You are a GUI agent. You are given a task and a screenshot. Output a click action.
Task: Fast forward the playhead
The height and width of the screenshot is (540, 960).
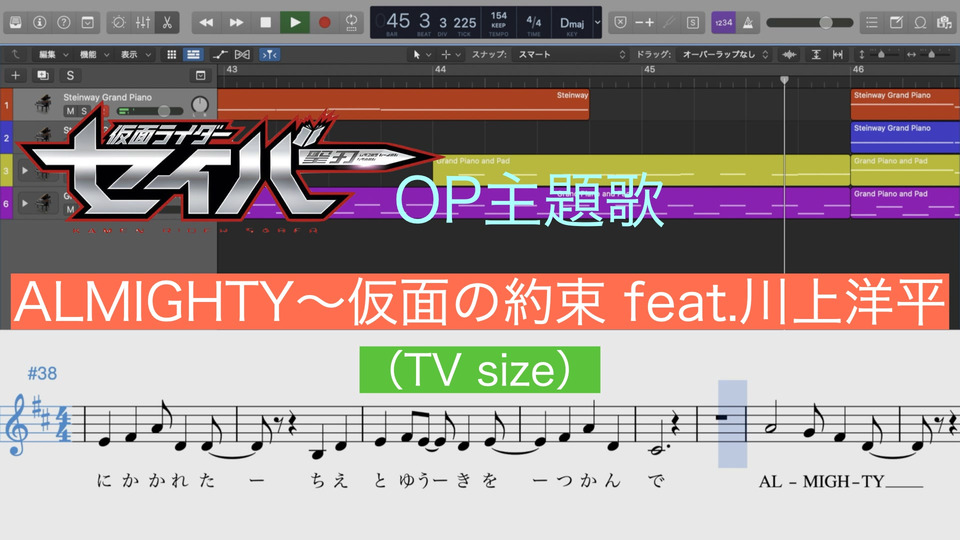click(236, 23)
